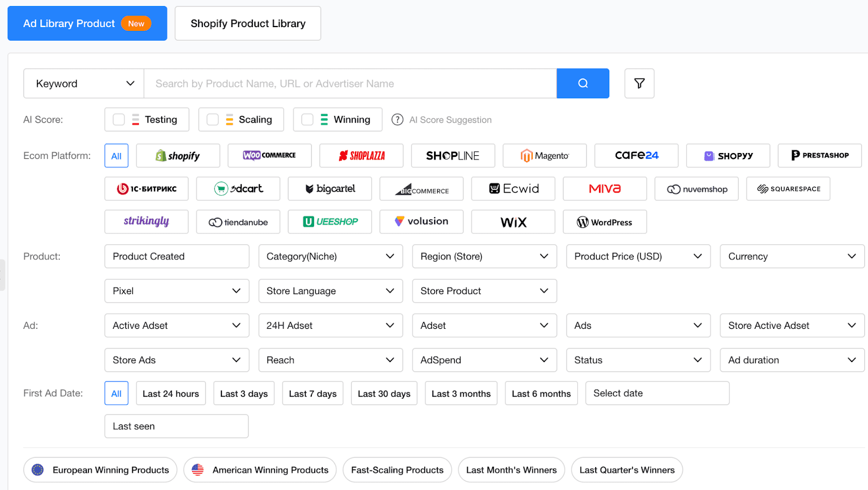Screen dimensions: 868x490
Task: Open the Keyword search type dropdown
Action: coord(83,83)
